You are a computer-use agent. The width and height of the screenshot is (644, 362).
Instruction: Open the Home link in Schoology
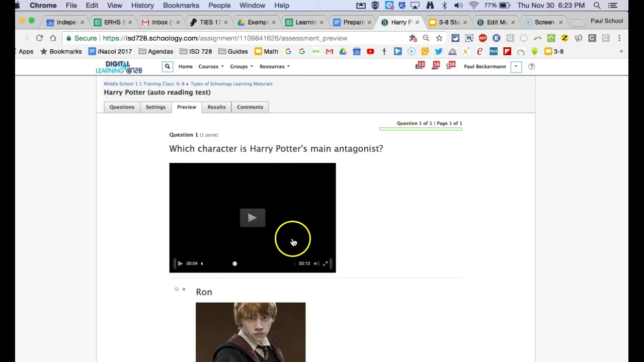[185, 66]
